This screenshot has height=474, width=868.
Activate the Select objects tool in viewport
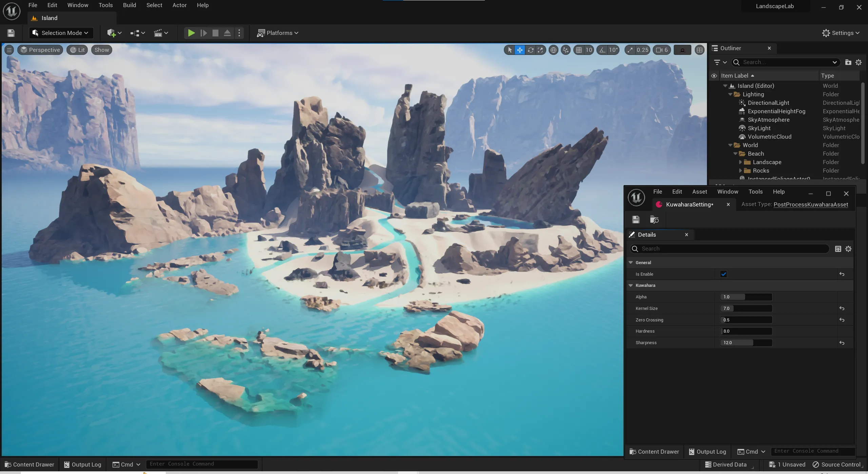tap(510, 50)
